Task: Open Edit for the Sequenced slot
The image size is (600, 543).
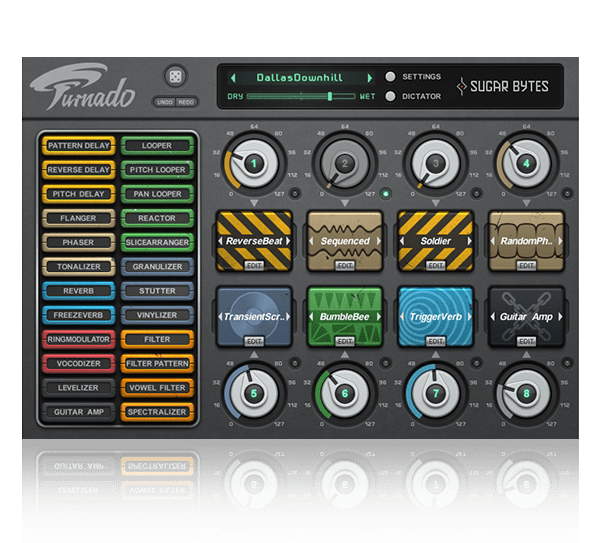Action: (345, 265)
